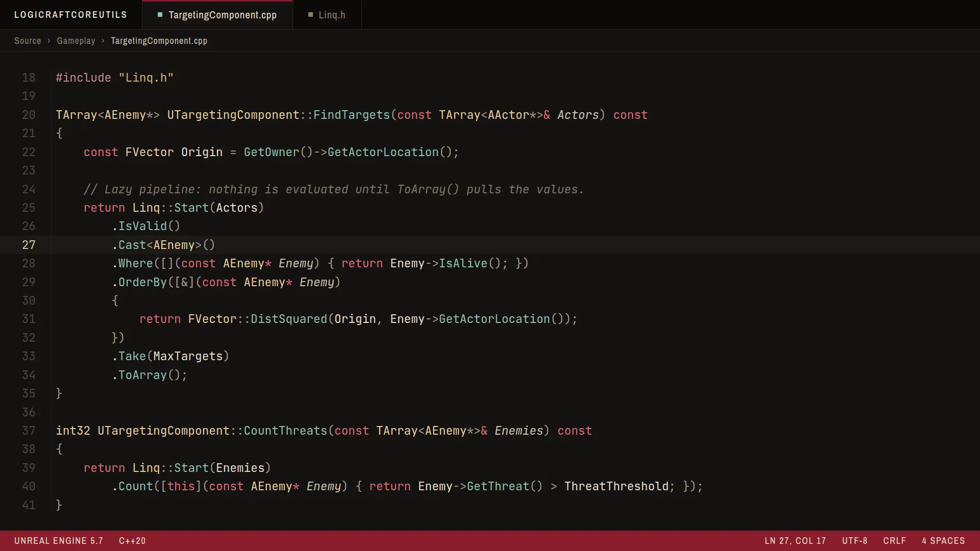Click the .Take(MaxTargets) call

[170, 356]
